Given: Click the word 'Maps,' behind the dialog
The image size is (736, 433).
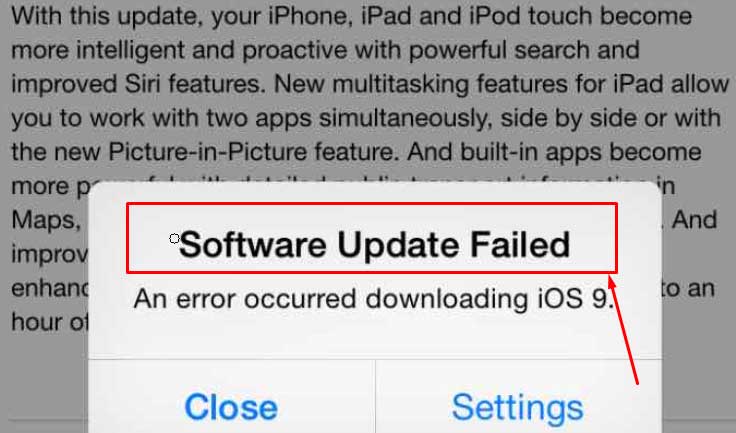Looking at the screenshot, I should [46, 221].
